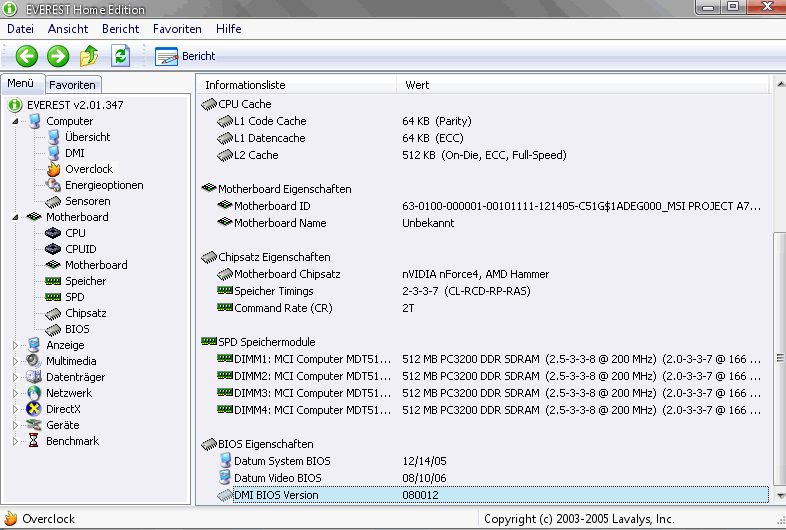786x530 pixels.
Task: Open the Ansicht menu
Action: (68, 29)
